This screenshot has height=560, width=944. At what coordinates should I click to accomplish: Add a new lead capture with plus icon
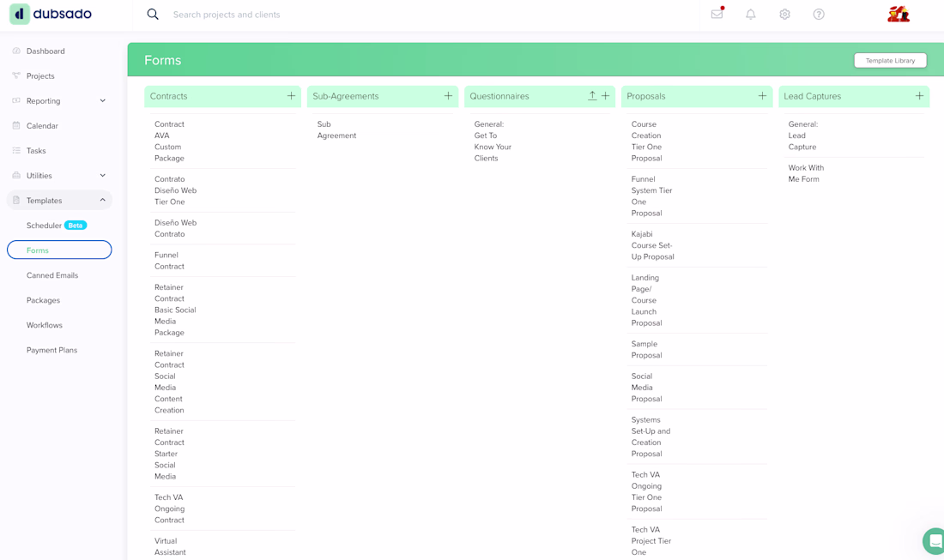[x=920, y=96]
